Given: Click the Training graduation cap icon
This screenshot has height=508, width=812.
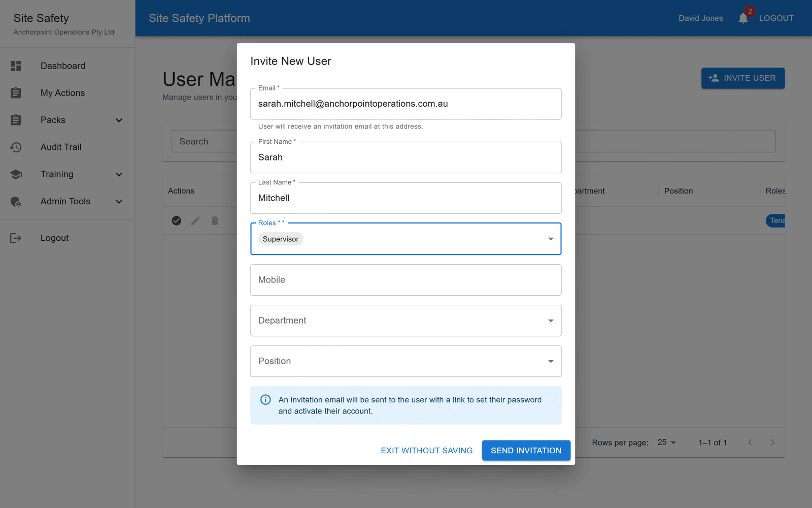Looking at the screenshot, I should point(16,174).
